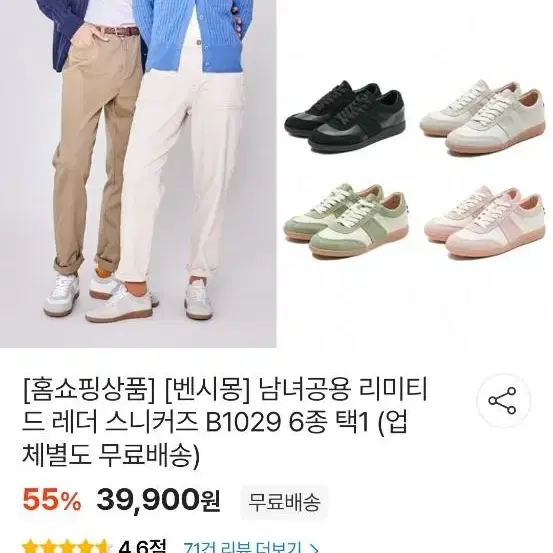Click the [벤시몽] brand name in title
This screenshot has height=553, width=553.
(208, 391)
